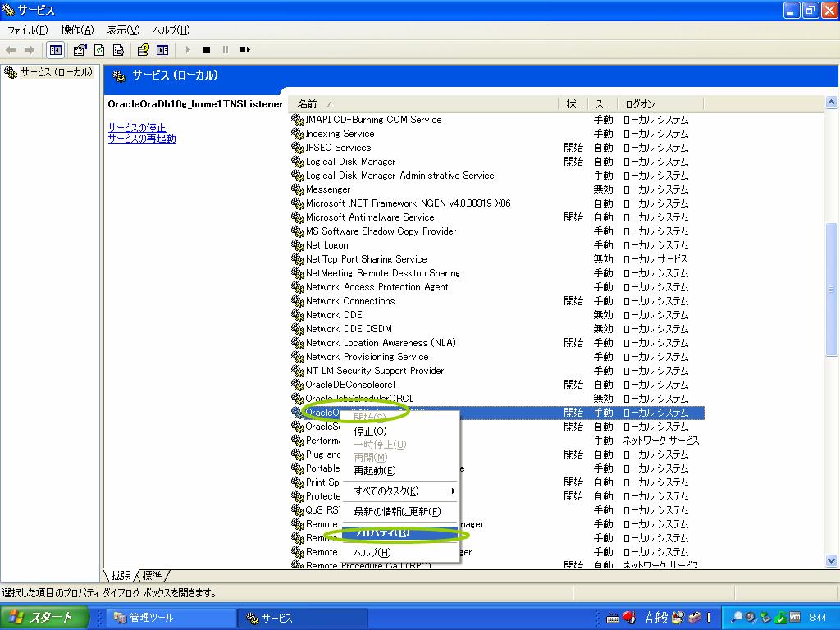840x630 pixels.
Task: Select Network Provisioning Service
Action: pos(367,356)
